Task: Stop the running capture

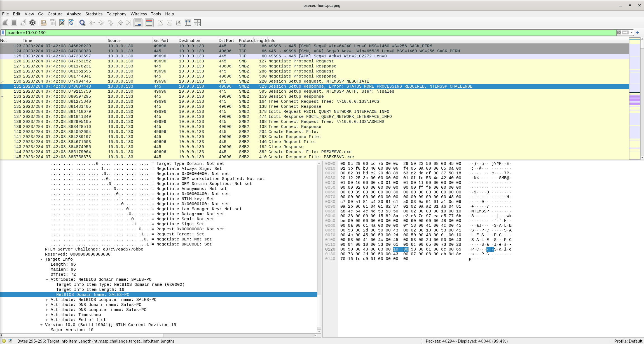Action: [x=14, y=23]
